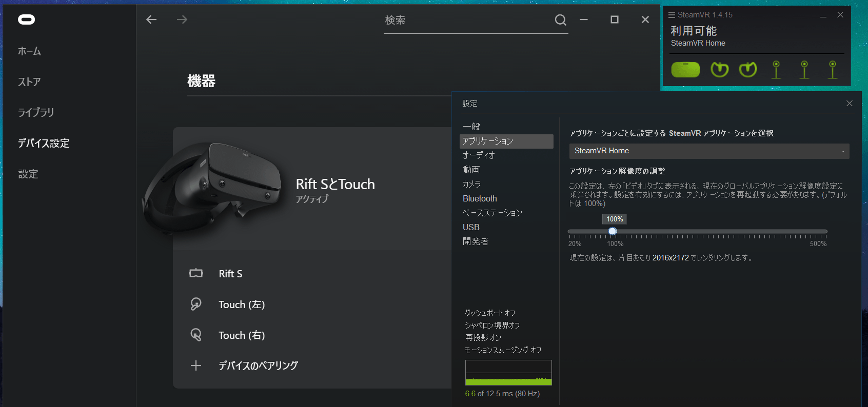Click the first base station status icon

click(776, 70)
